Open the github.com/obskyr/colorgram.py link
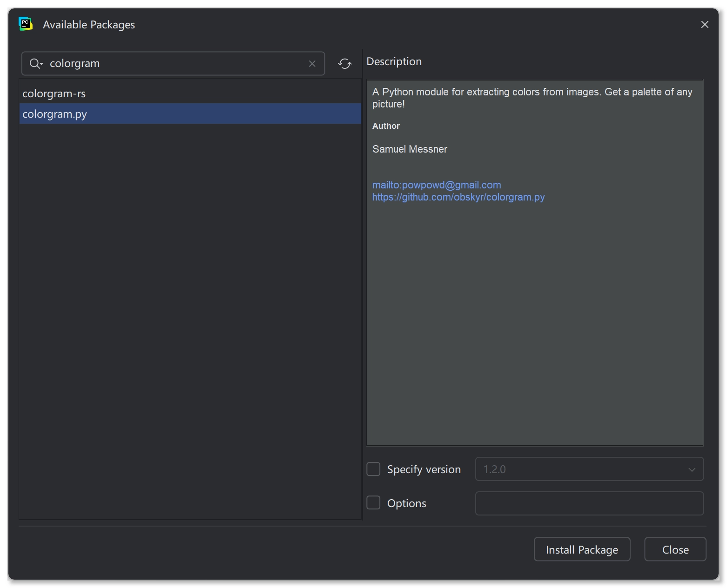727x588 pixels. (458, 197)
